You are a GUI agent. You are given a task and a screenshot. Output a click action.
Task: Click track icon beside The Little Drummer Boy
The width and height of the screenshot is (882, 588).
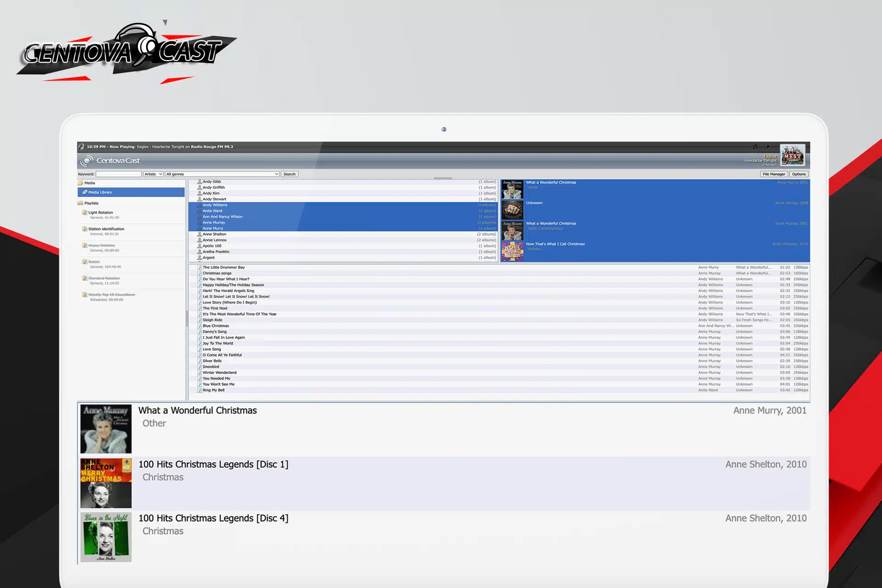tap(200, 267)
